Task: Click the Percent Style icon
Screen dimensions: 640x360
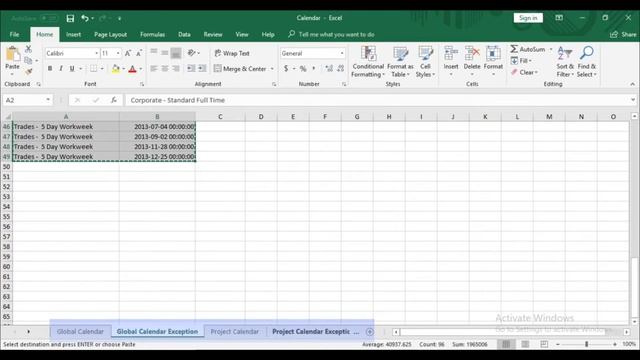Action: [x=303, y=69]
